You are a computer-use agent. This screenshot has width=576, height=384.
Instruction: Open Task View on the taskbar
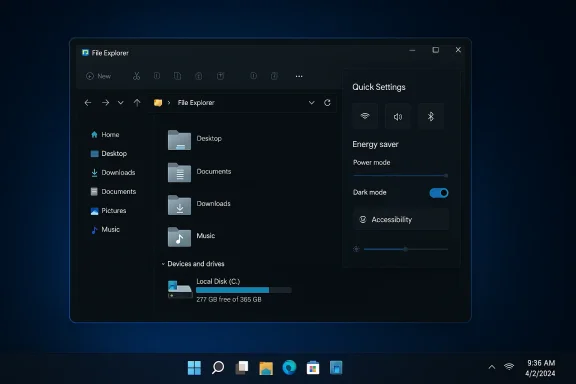point(242,367)
